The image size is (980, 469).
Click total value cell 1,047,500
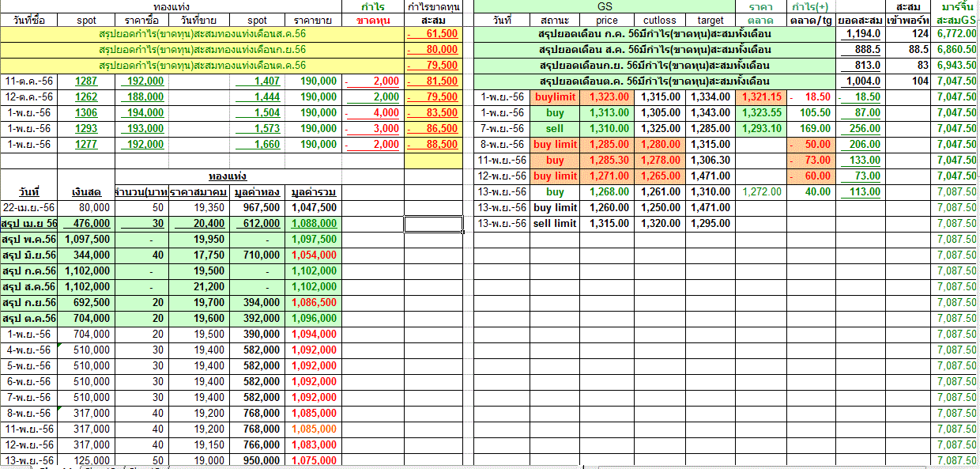coord(313,207)
